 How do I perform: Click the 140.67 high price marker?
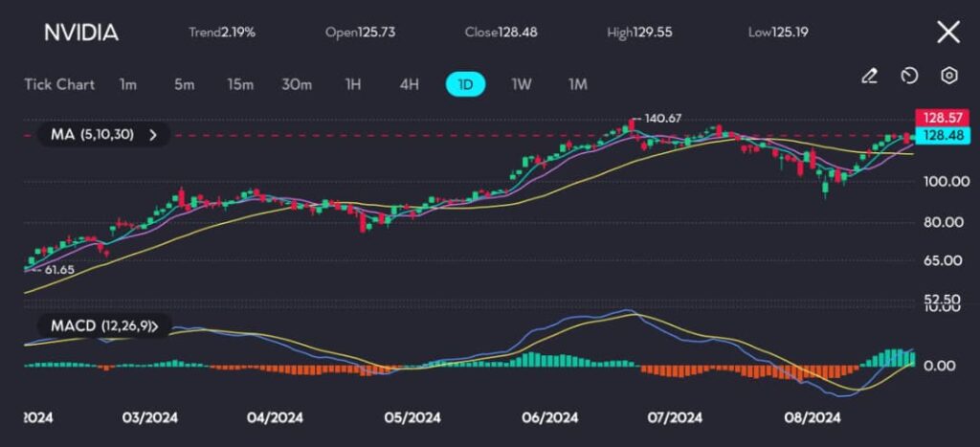tap(662, 119)
